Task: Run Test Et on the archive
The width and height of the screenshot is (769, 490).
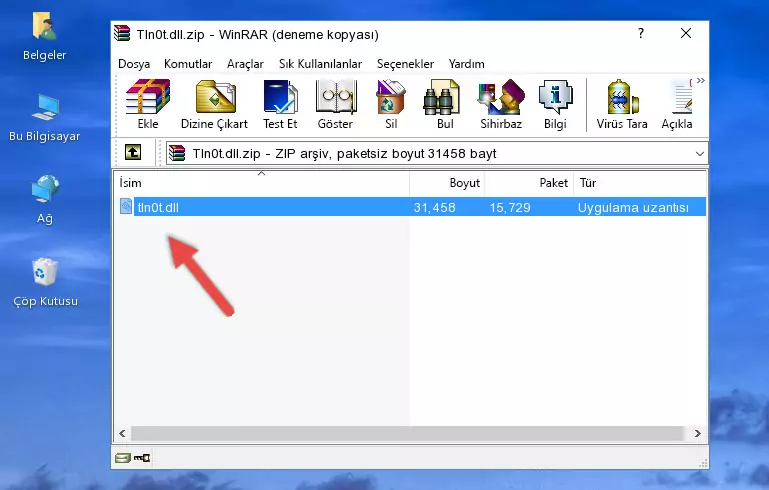Action: [x=280, y=104]
